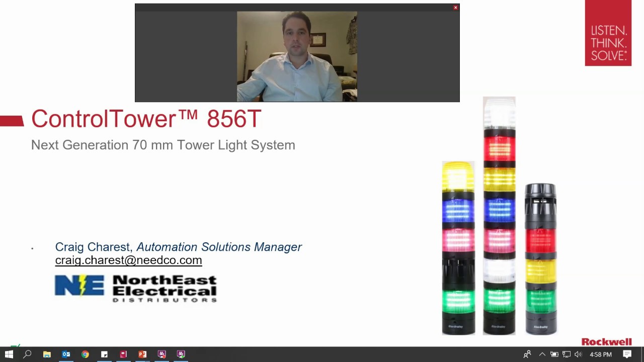Open the white sticky note taskbar app

click(104, 354)
